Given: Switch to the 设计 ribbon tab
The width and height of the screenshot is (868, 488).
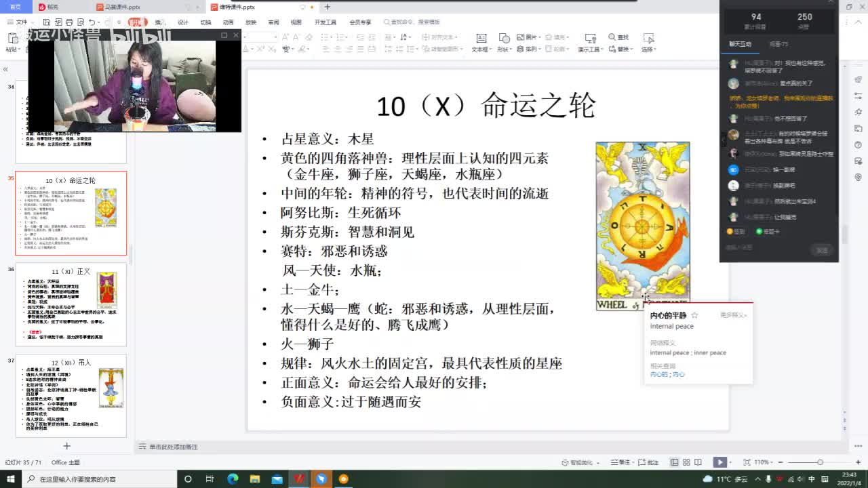Looking at the screenshot, I should (x=183, y=22).
